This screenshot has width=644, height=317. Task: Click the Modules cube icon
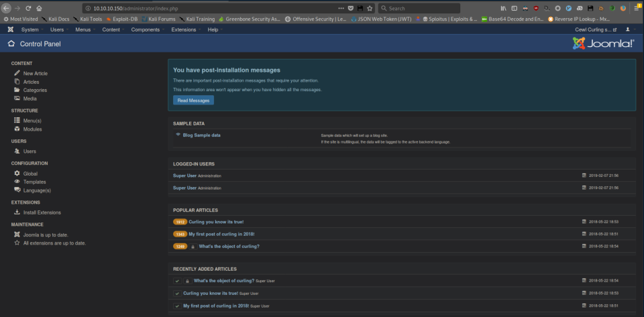[x=17, y=129]
